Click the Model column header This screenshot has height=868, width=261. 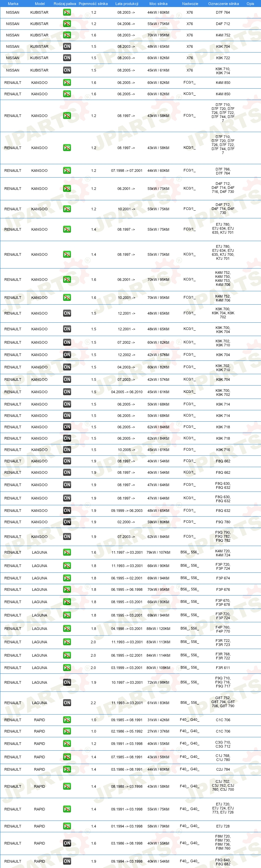(x=40, y=4)
